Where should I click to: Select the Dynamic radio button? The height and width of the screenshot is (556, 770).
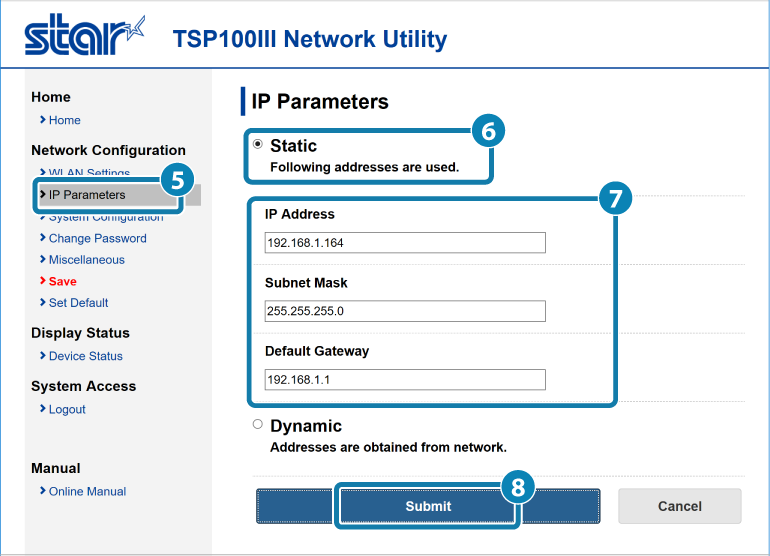point(258,424)
